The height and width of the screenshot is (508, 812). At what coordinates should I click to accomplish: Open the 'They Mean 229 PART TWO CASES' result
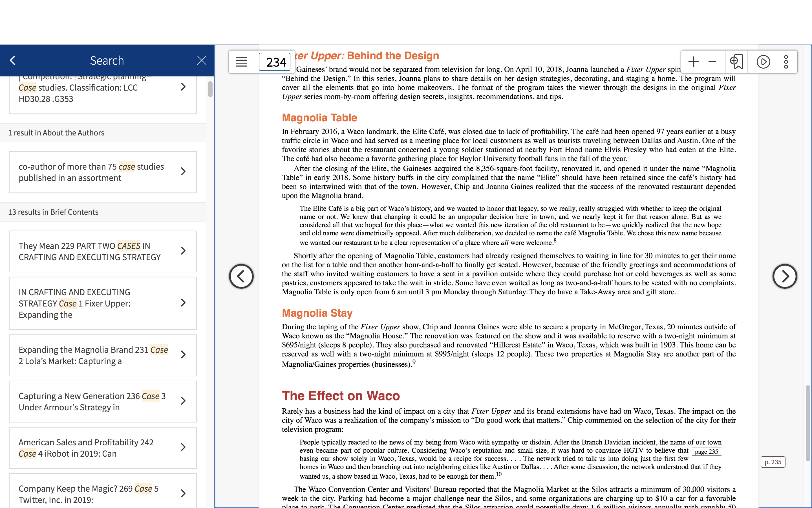(x=103, y=251)
